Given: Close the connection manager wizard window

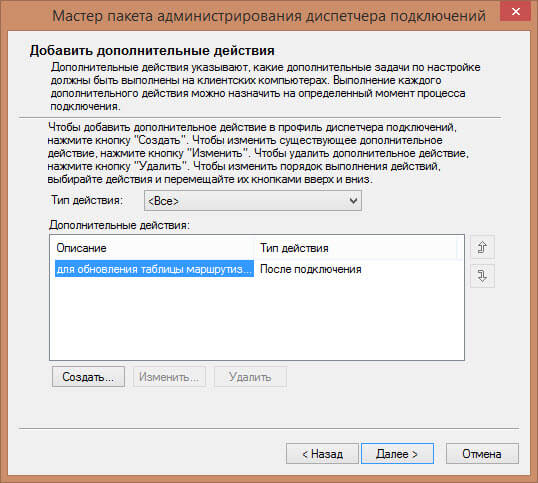Looking at the screenshot, I should pos(515,12).
